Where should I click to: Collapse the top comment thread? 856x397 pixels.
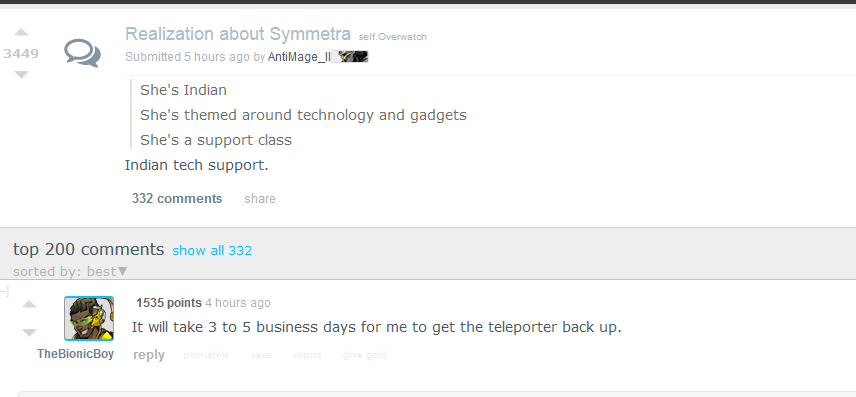4,291
